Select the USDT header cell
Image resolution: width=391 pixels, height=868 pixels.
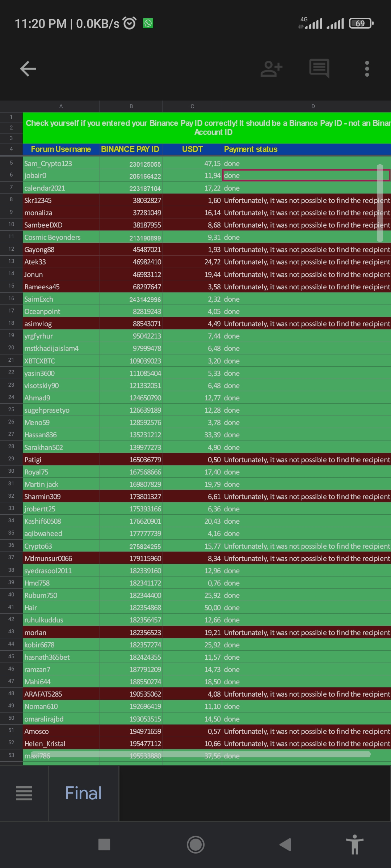click(x=192, y=149)
